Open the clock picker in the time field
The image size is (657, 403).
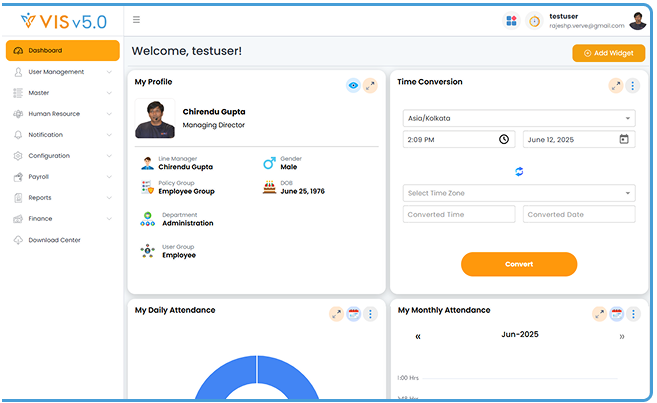pyautogui.click(x=504, y=139)
